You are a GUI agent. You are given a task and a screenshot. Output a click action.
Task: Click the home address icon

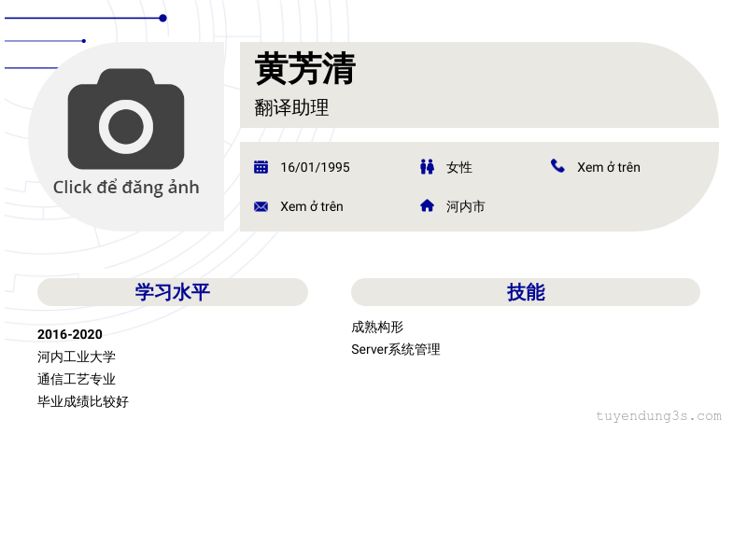[427, 205]
